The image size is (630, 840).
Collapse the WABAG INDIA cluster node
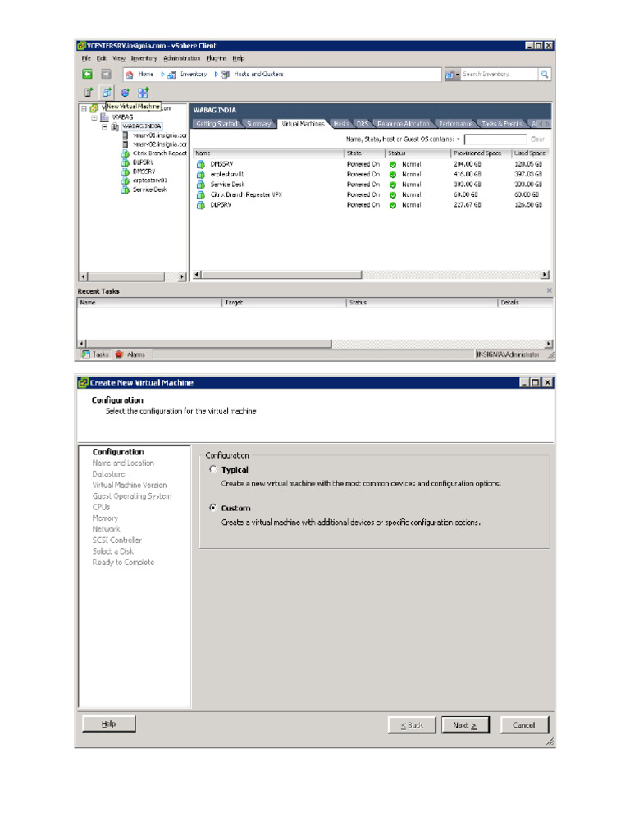[x=104, y=127]
